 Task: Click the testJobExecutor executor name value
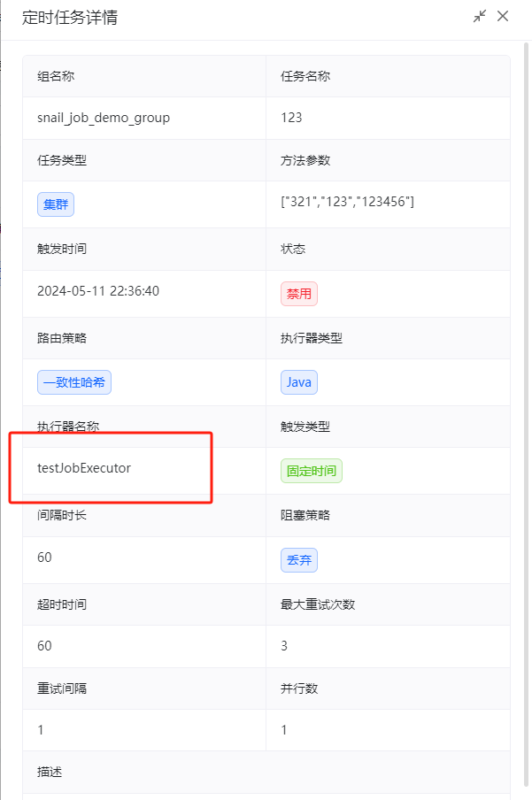84,468
